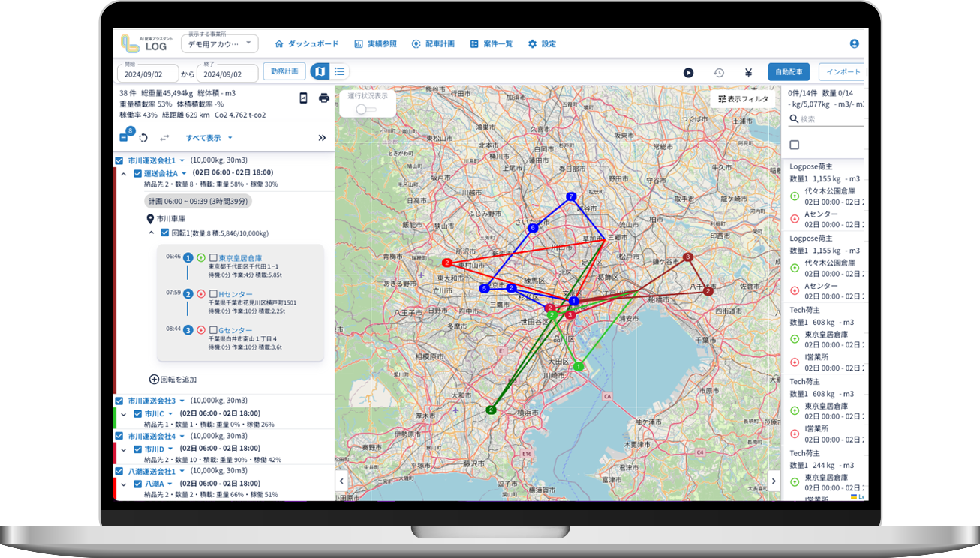The width and height of the screenshot is (980, 558).
Task: Switch to list view icon
Action: point(339,71)
